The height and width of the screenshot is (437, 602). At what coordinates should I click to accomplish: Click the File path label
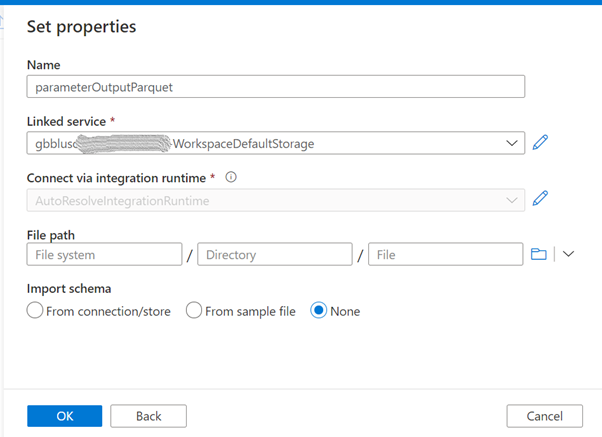click(x=53, y=234)
